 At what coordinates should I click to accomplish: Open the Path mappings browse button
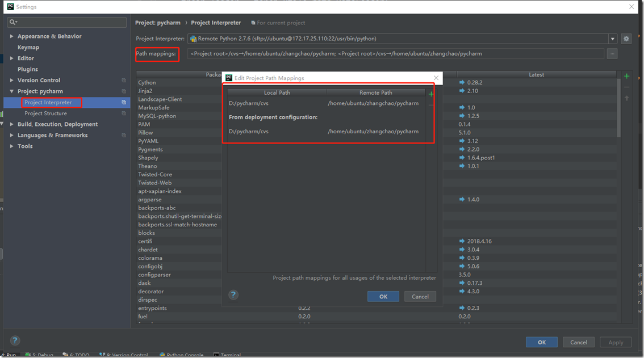click(612, 54)
